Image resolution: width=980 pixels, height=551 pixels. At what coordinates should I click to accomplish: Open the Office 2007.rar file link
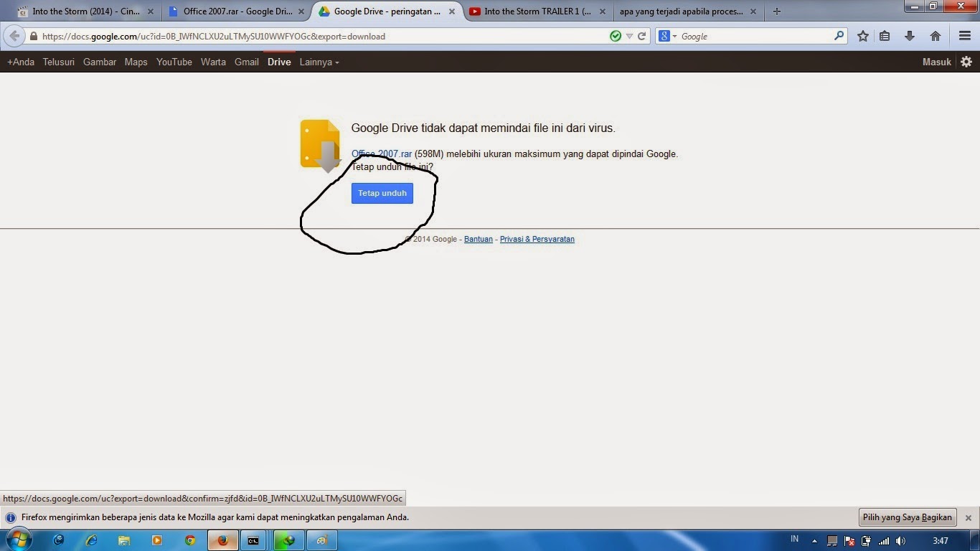(x=382, y=154)
